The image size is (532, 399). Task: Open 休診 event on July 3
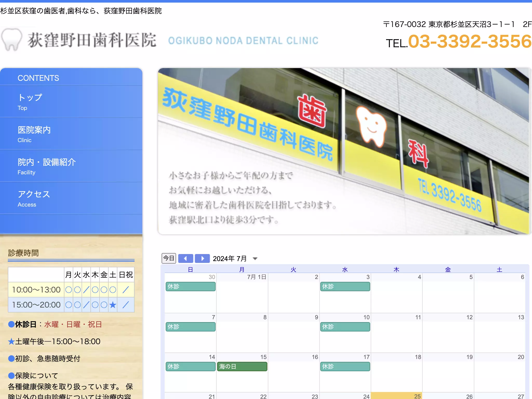[x=345, y=287]
